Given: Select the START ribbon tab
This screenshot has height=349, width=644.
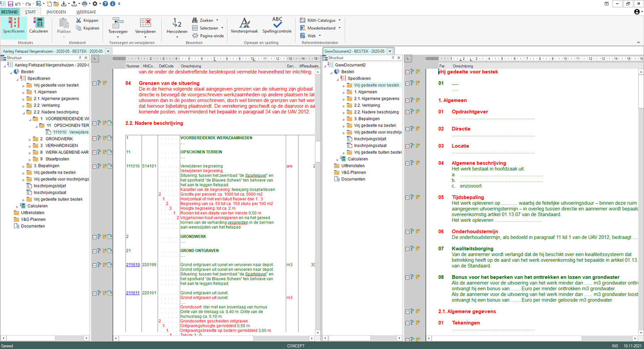Looking at the screenshot, I should point(30,12).
